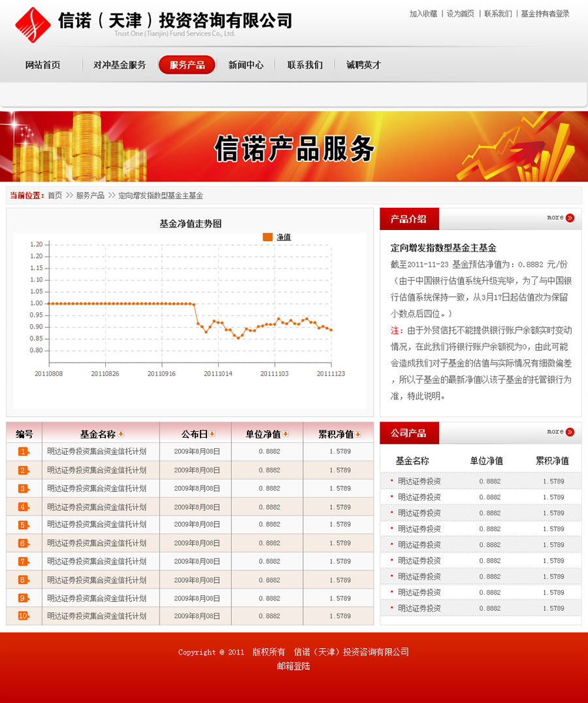Image resolution: width=588 pixels, height=703 pixels.
Task: Open the 对冲基金服务 navigation menu
Action: 119,65
